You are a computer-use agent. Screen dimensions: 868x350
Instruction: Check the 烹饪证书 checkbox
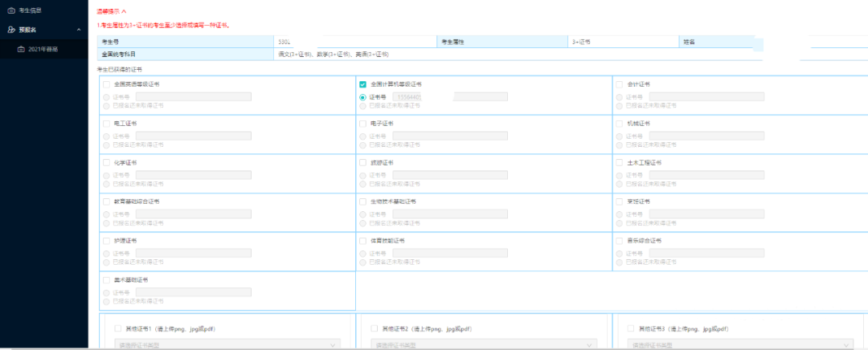pos(620,201)
